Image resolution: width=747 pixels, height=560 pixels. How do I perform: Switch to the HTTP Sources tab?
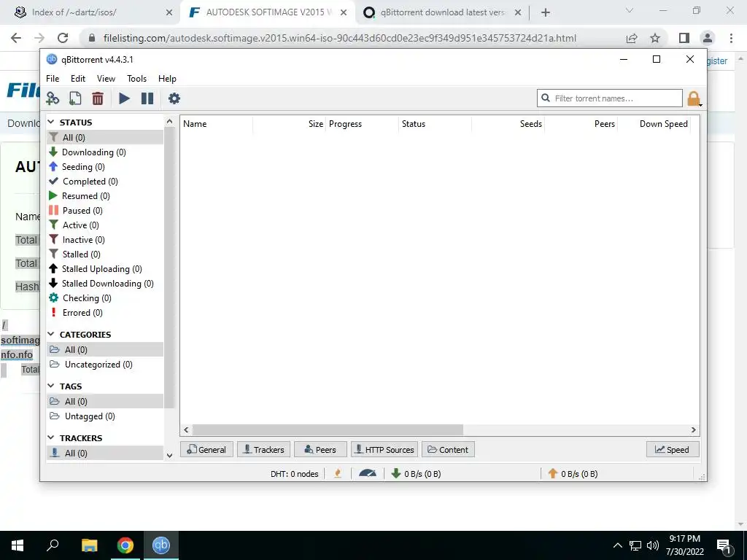384,449
